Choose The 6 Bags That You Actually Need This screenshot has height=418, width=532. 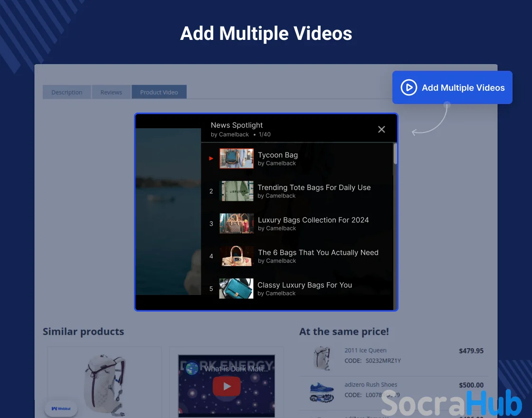point(318,253)
